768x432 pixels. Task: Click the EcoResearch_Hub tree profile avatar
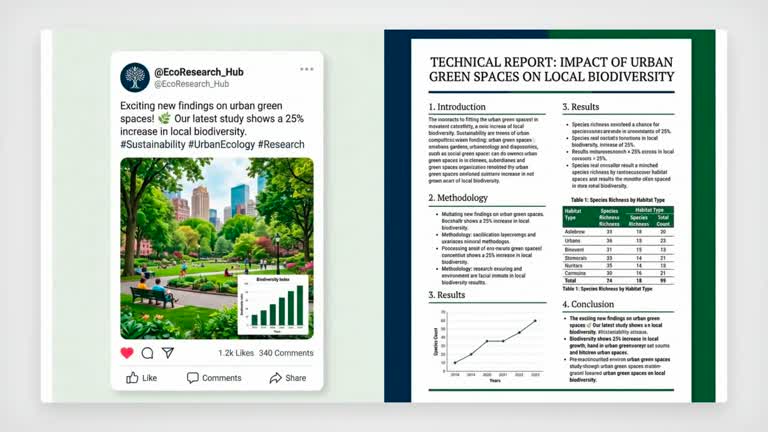pos(135,77)
